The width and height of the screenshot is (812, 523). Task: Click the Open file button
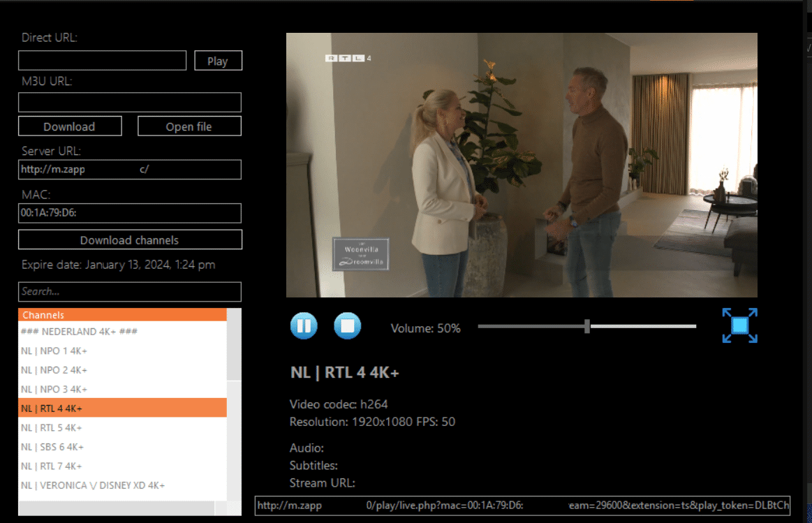click(x=189, y=126)
